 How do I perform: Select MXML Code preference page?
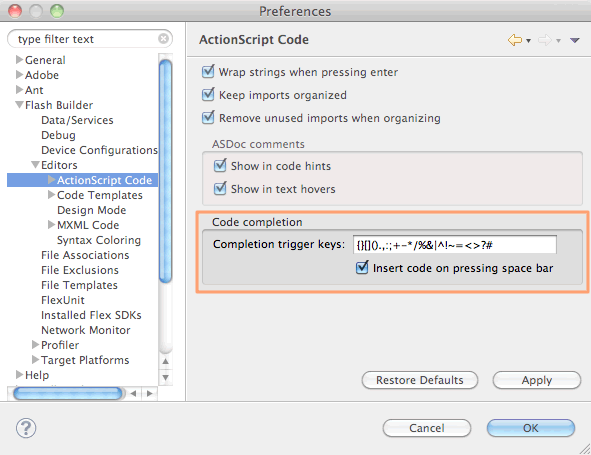88,225
